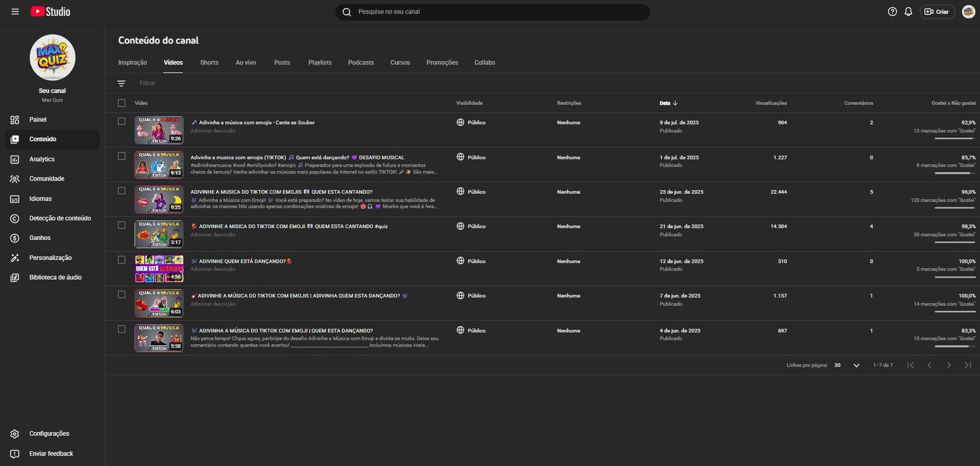Select all videos with header checkbox
The width and height of the screenshot is (980, 466).
(x=121, y=103)
